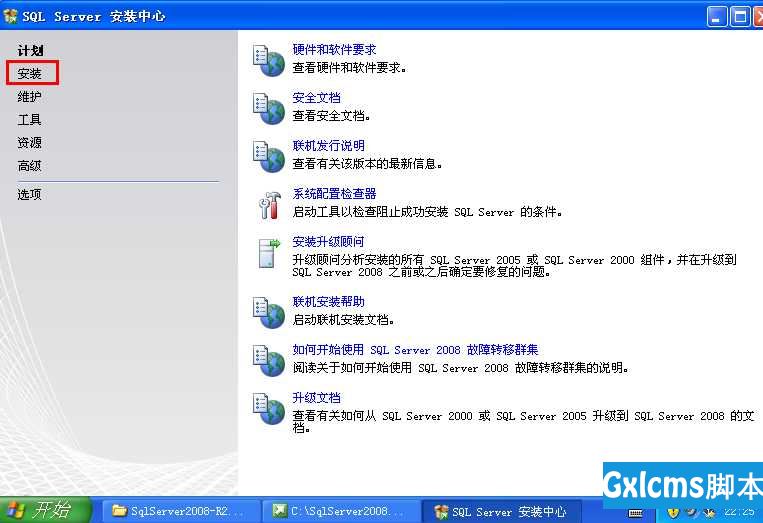
Task: Switch to C:\SqlServer2008 taskbar item
Action: pos(341,511)
